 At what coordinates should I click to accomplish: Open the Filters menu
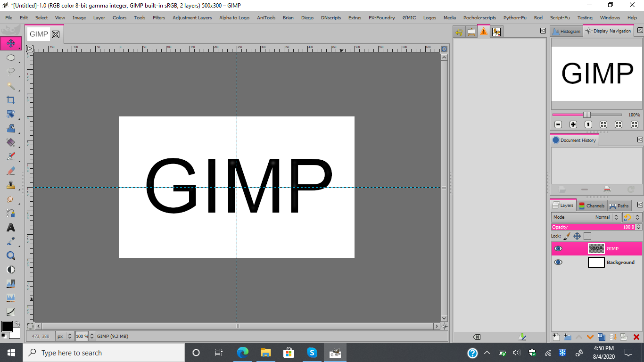[159, 18]
